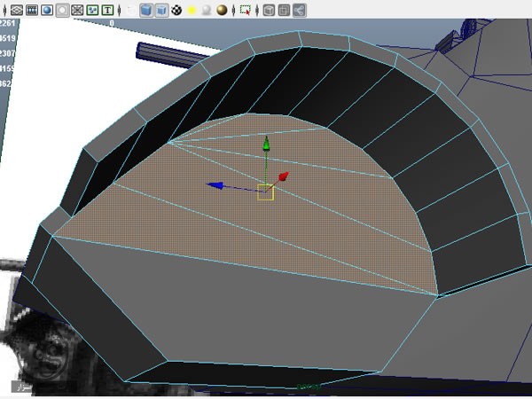Click the blue Z-axis manipulator arrow
This screenshot has height=399, width=532.
[x=214, y=185]
